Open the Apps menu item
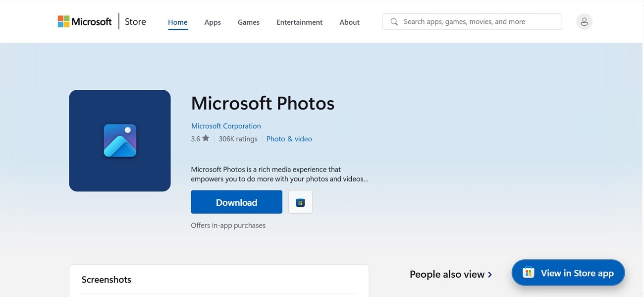Viewport: 644px width, 297px height. (213, 22)
